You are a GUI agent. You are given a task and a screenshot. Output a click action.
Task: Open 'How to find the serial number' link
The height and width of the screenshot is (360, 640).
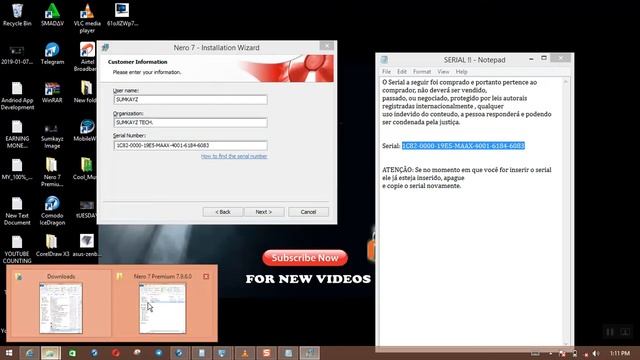234,156
